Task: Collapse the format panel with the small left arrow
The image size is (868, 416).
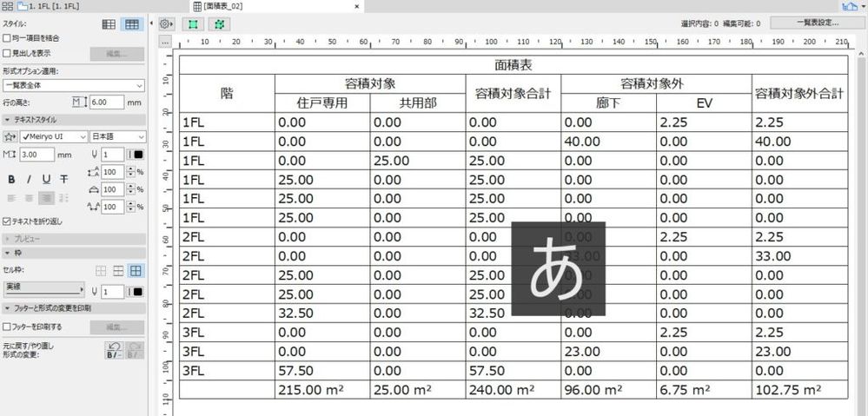Action: (x=151, y=23)
